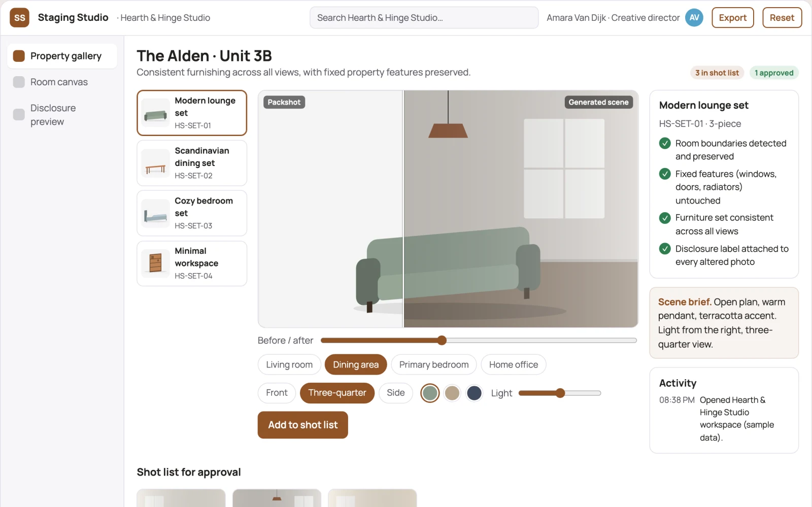Click the Light slider handle
The height and width of the screenshot is (507, 812).
coord(560,393)
